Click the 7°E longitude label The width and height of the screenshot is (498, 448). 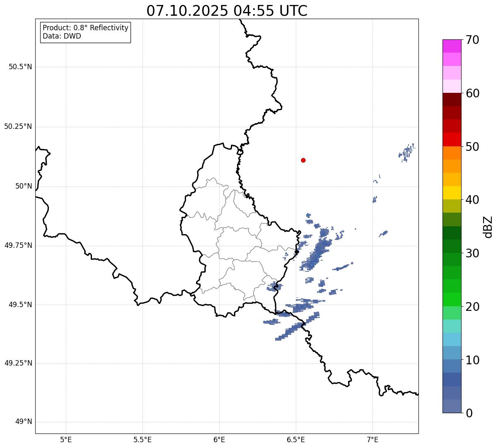[x=372, y=439]
